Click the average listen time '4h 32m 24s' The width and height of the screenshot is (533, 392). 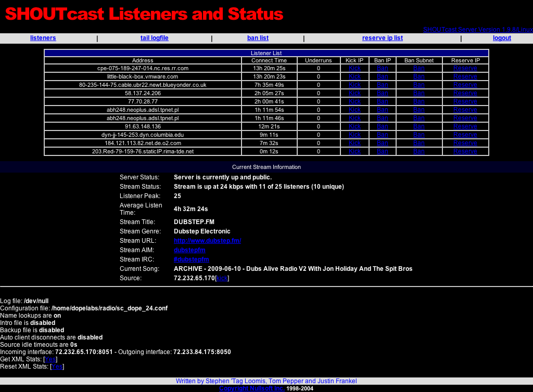pyautogui.click(x=191, y=209)
